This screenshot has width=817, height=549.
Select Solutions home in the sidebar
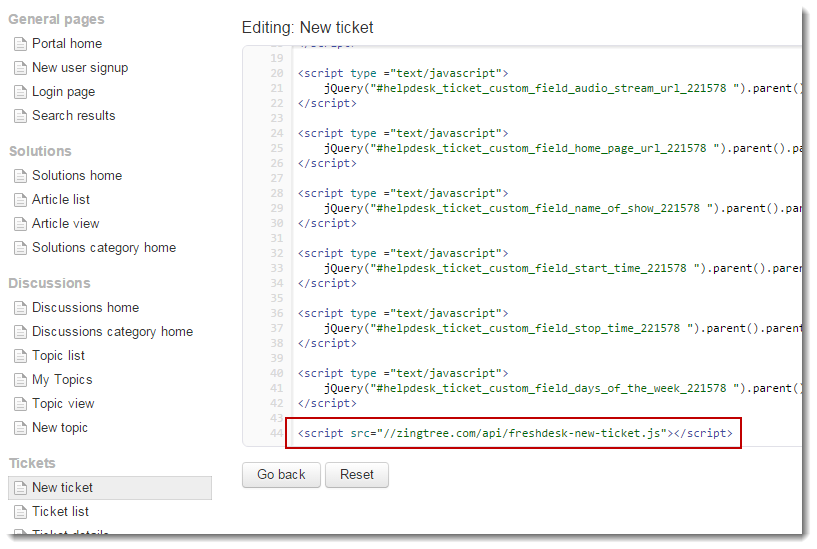pos(77,176)
